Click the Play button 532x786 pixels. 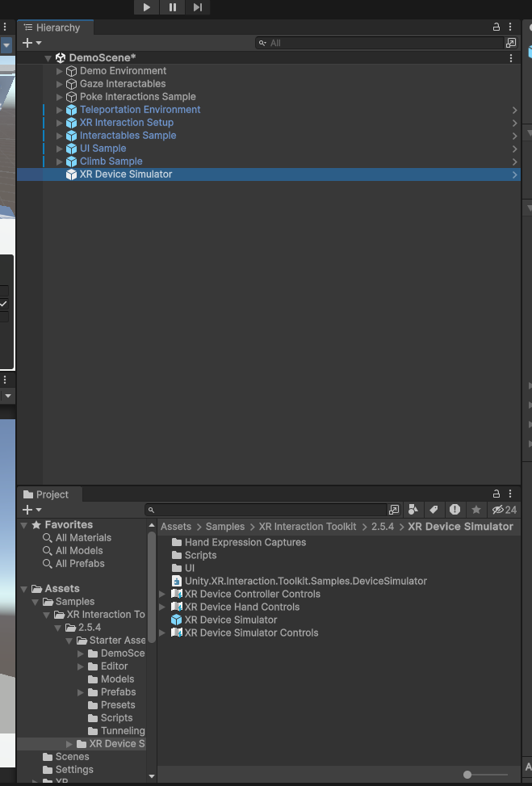(x=146, y=7)
